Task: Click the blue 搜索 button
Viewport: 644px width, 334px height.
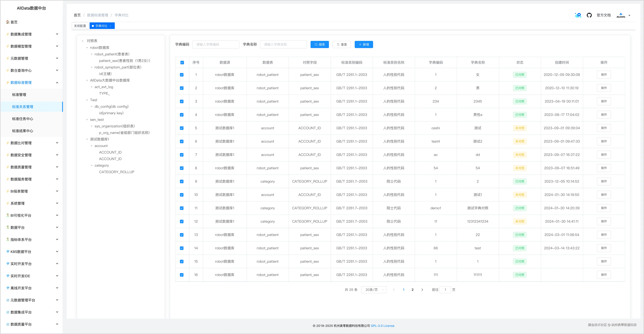Action: (x=319, y=45)
